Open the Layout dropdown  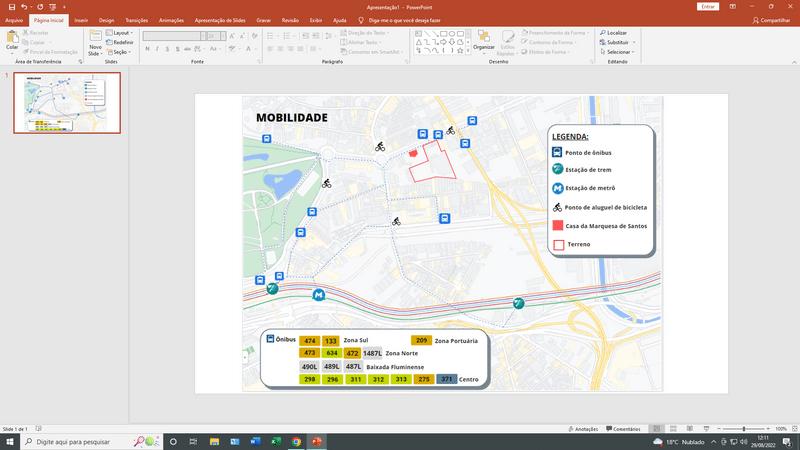coord(120,33)
